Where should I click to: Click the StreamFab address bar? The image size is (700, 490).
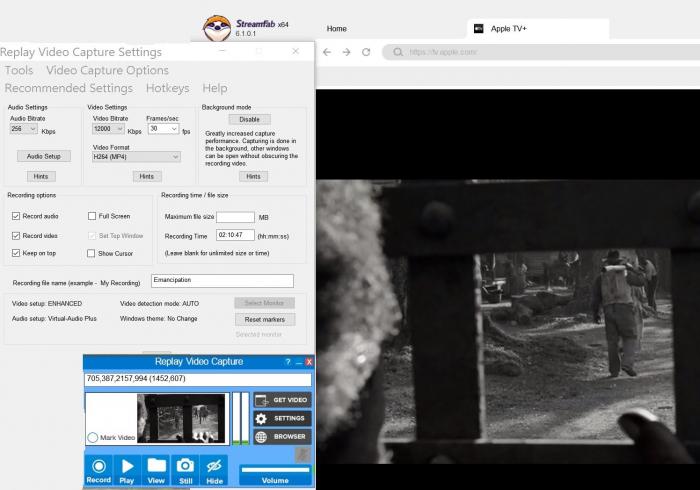(541, 52)
